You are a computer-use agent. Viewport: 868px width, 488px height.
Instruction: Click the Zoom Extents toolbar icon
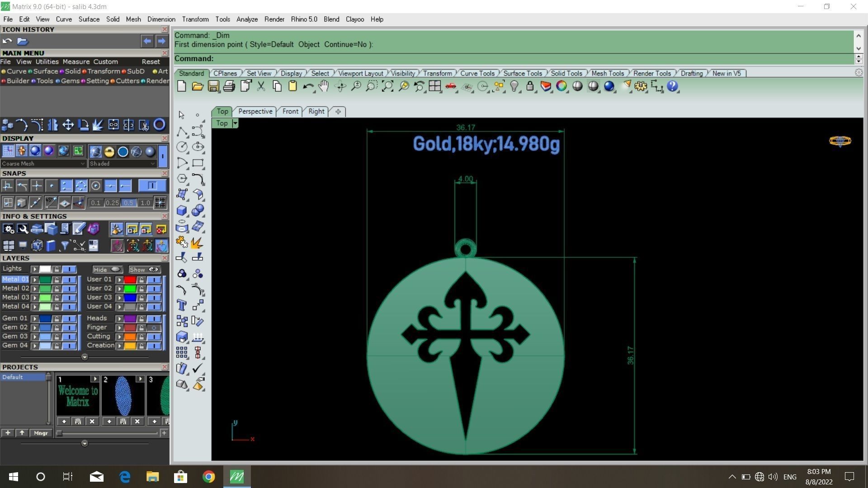pyautogui.click(x=387, y=86)
